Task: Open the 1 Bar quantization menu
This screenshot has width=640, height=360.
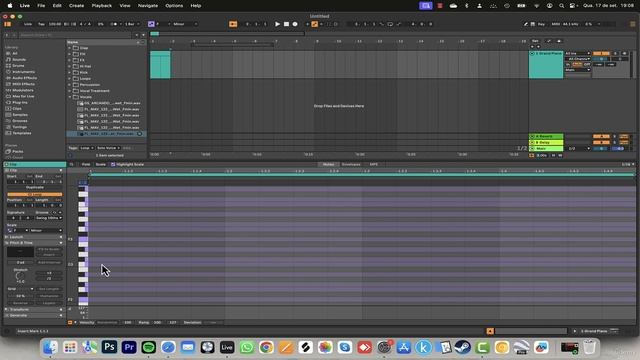Action: (131, 24)
